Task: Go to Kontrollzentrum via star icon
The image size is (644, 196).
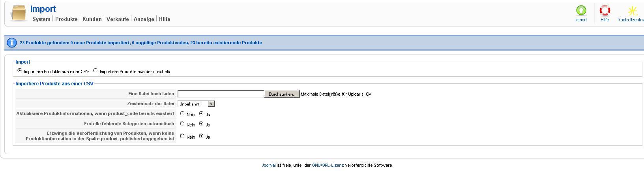Action: click(x=633, y=11)
